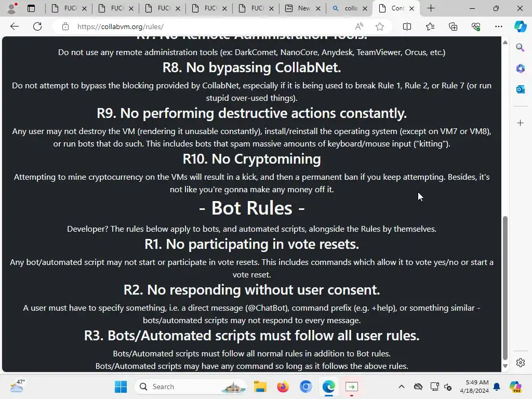This screenshot has height=399, width=532.
Task: Click the R8. No bypassing CollabNet heading
Action: coord(251,68)
